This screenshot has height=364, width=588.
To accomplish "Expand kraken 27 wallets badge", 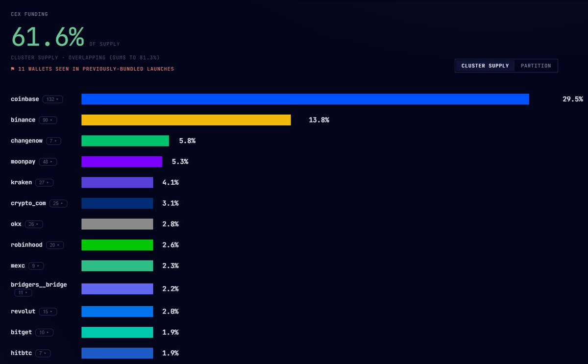I will 44,182.
